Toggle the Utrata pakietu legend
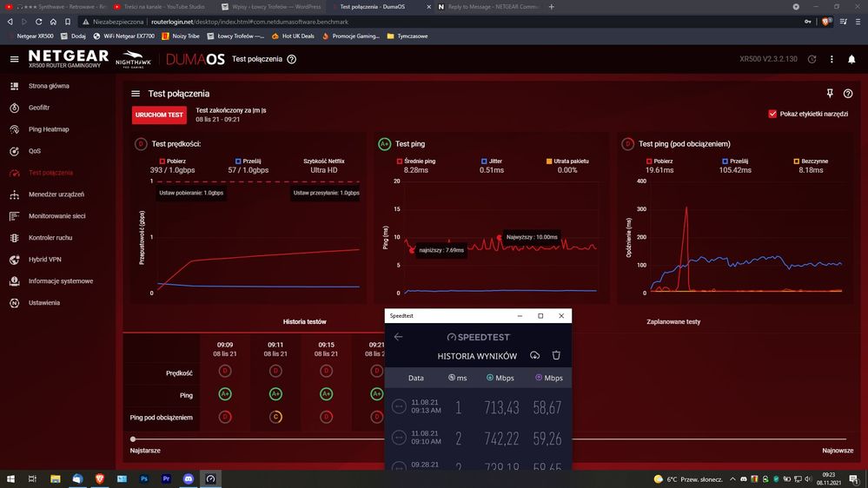 pos(567,161)
